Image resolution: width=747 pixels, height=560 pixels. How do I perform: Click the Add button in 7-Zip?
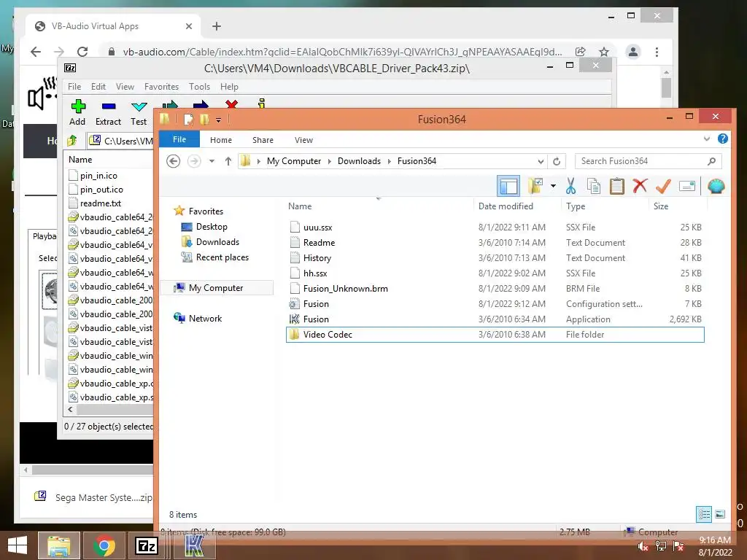[x=77, y=113]
